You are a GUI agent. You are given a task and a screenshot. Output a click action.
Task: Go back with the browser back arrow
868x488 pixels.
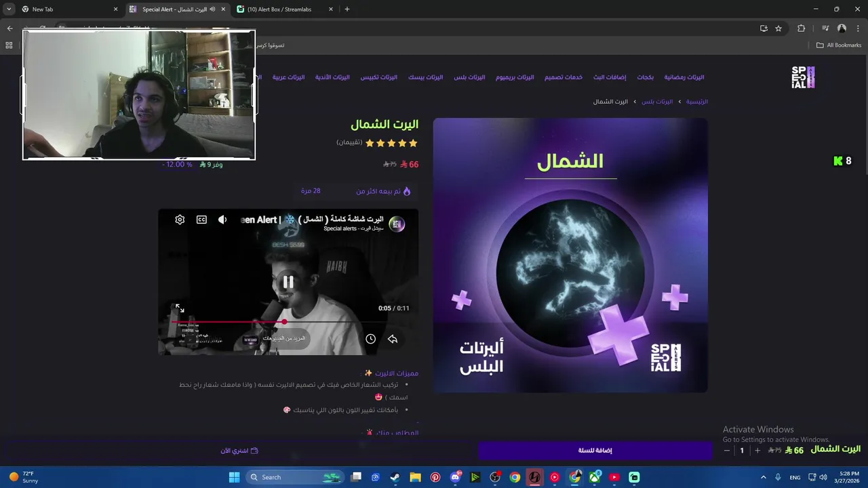[x=9, y=28]
